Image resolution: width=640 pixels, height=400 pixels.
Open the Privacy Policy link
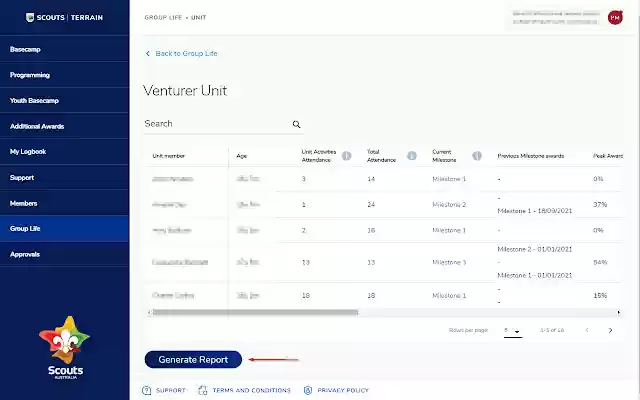point(343,391)
